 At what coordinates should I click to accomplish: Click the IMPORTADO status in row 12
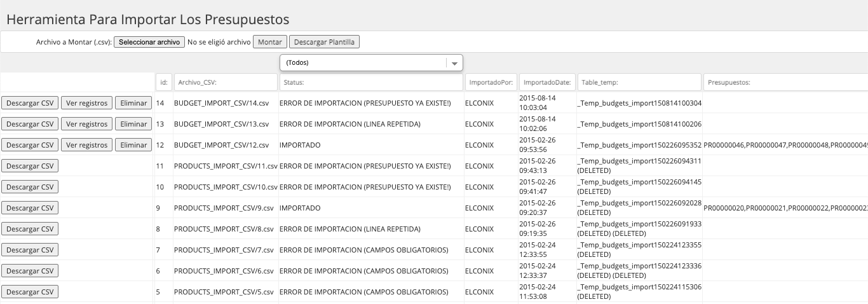[300, 145]
